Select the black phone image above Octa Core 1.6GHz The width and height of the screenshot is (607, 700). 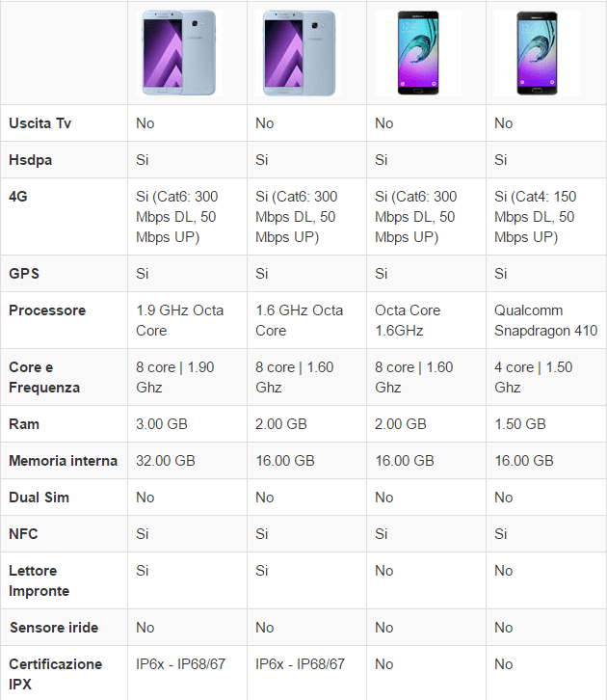tap(419, 54)
